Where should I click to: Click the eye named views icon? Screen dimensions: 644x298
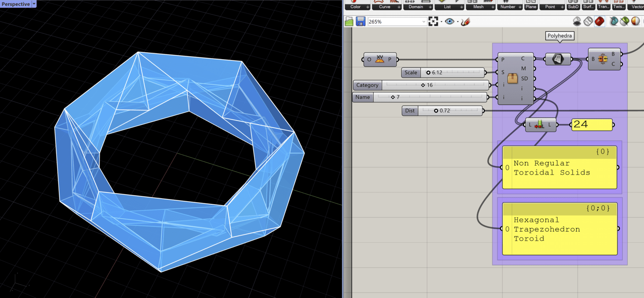coord(450,21)
